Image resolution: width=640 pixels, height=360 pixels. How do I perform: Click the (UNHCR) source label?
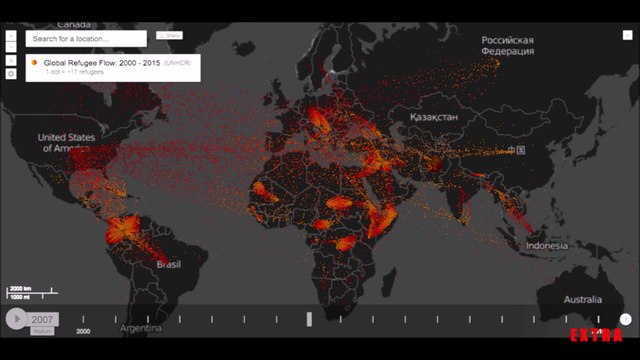(x=177, y=63)
